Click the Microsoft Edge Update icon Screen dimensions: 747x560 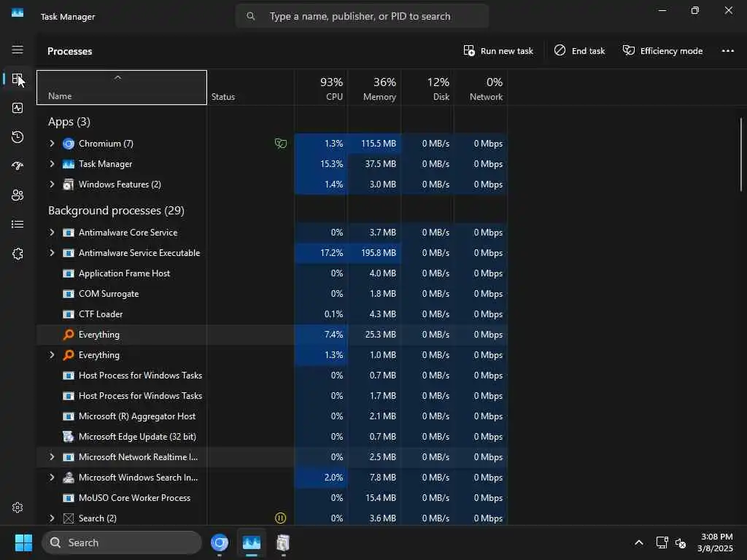point(69,436)
